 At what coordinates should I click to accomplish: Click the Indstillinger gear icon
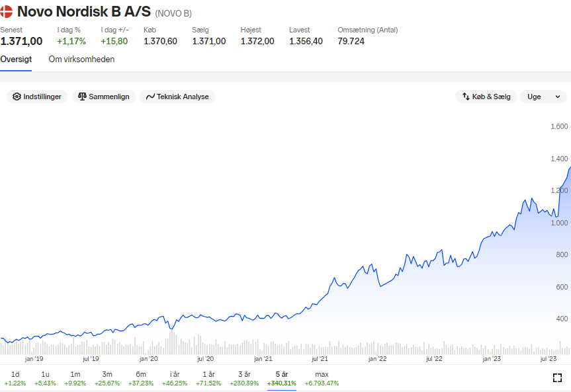coord(17,97)
